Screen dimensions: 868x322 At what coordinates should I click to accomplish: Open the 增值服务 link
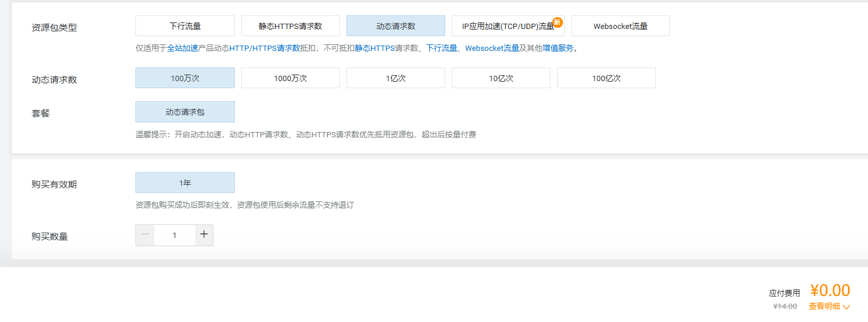click(x=558, y=49)
